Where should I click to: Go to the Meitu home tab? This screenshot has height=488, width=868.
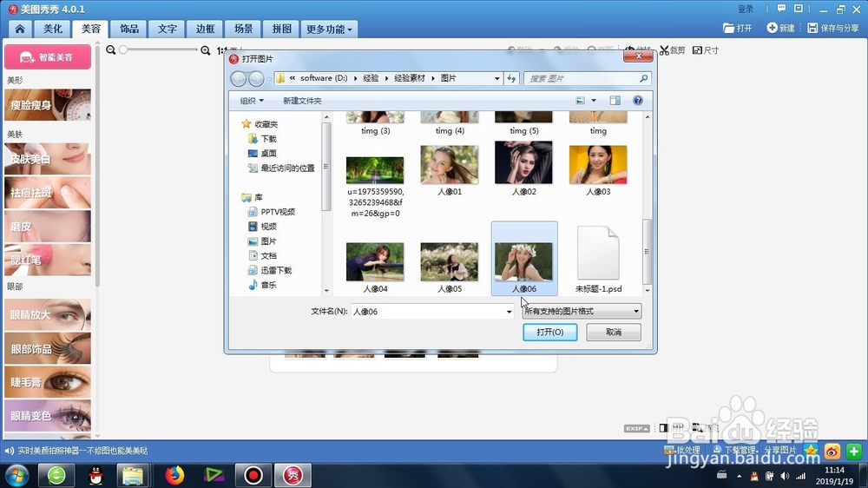[x=20, y=29]
